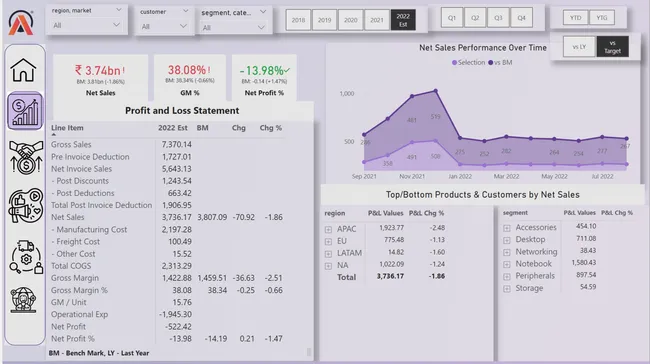Expand the APAC region row

328,229
